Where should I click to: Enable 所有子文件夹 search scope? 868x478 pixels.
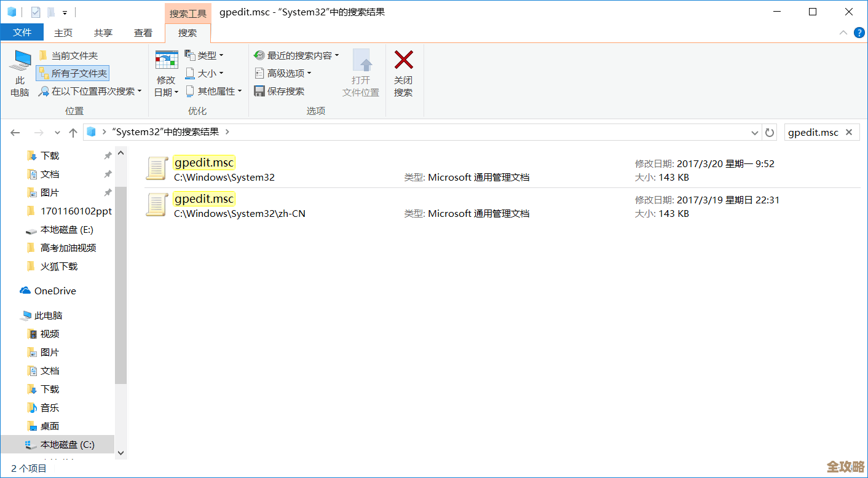point(72,72)
